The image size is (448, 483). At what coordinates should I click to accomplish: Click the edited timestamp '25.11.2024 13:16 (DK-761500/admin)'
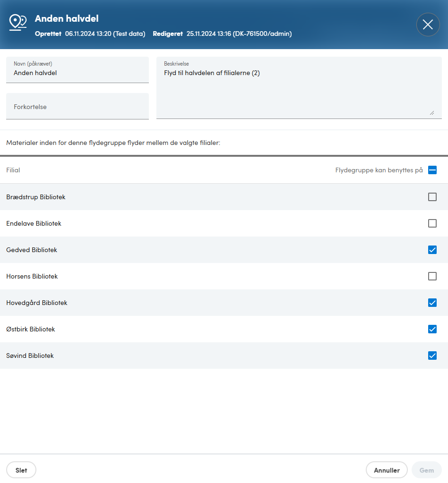coord(239,34)
